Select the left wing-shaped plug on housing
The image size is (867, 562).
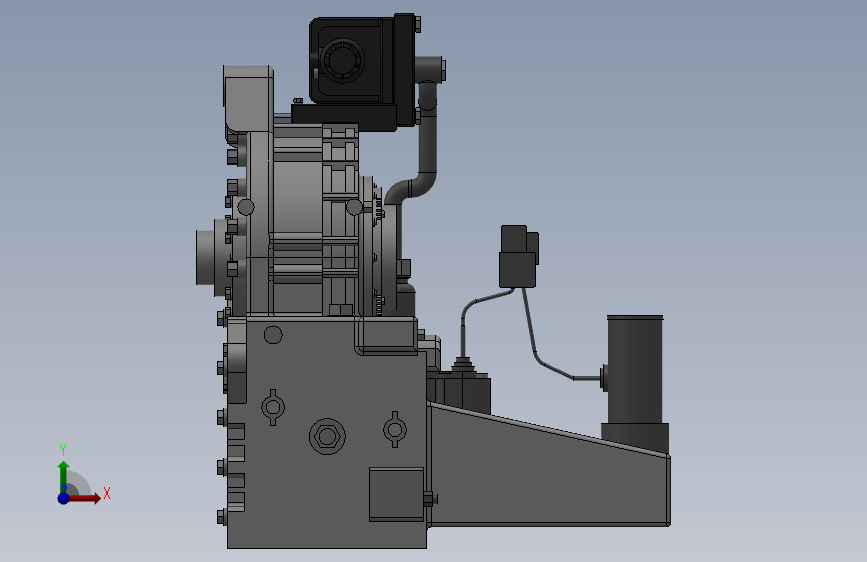[273, 407]
